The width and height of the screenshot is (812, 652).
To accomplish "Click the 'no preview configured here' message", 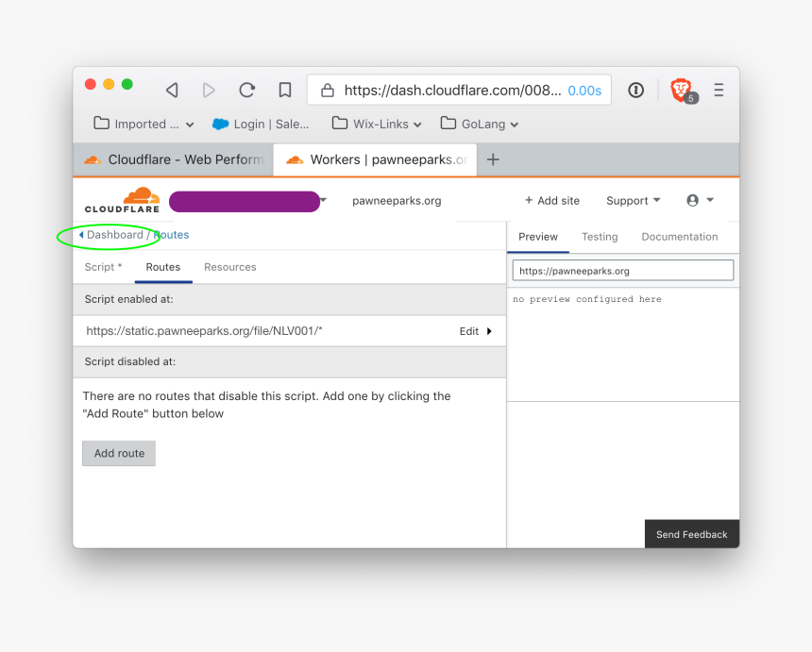I will click(x=587, y=299).
